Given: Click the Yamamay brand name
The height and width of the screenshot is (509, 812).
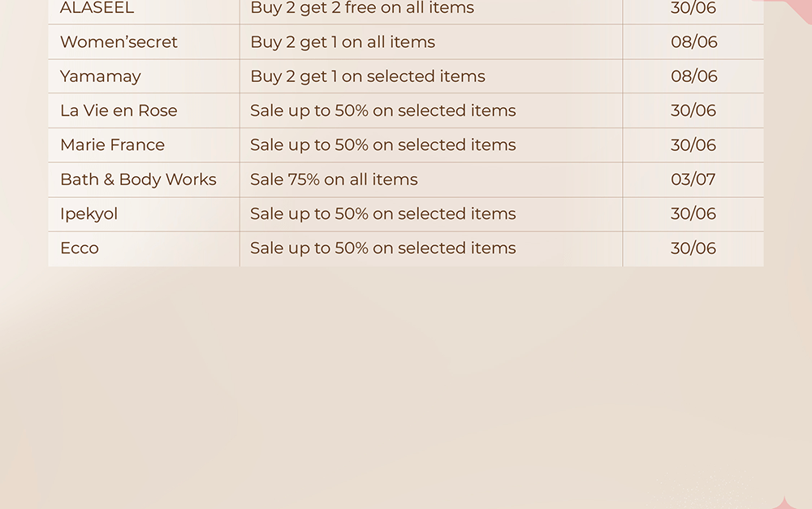Looking at the screenshot, I should (101, 76).
